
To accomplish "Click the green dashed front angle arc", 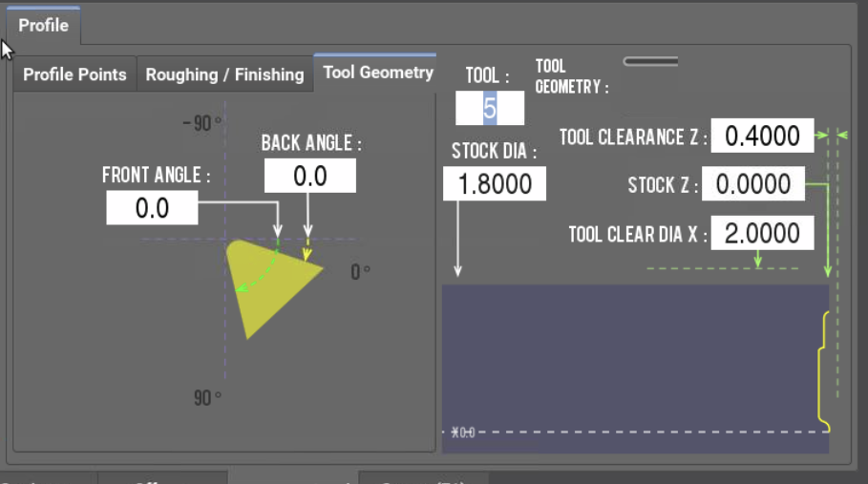I will [258, 271].
